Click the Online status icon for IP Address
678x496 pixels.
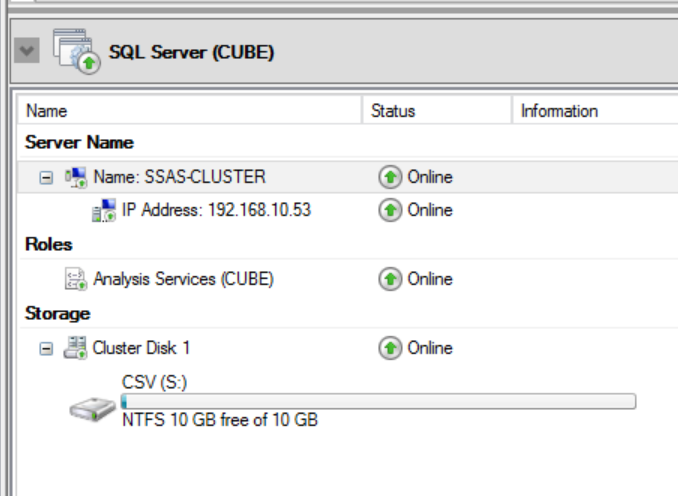(x=390, y=210)
